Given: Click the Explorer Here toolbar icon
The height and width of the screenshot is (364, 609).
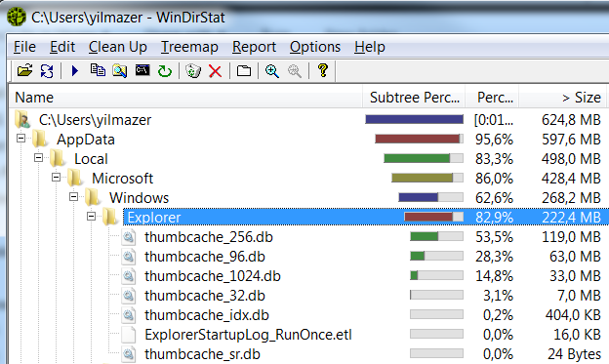Looking at the screenshot, I should point(120,70).
